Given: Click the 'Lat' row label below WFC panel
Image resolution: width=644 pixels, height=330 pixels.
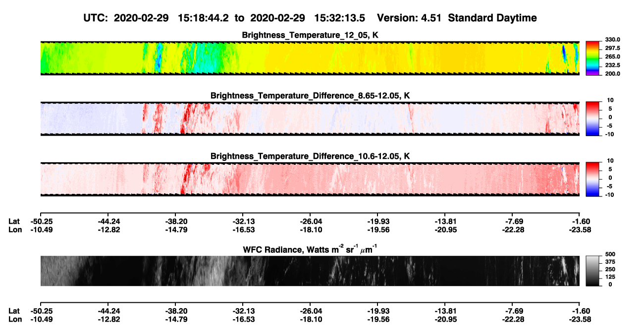Looking at the screenshot, I should [x=14, y=311].
